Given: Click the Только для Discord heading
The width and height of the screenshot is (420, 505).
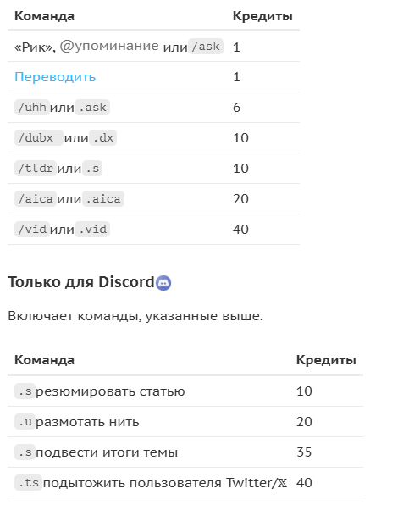Looking at the screenshot, I should [x=90, y=282].
